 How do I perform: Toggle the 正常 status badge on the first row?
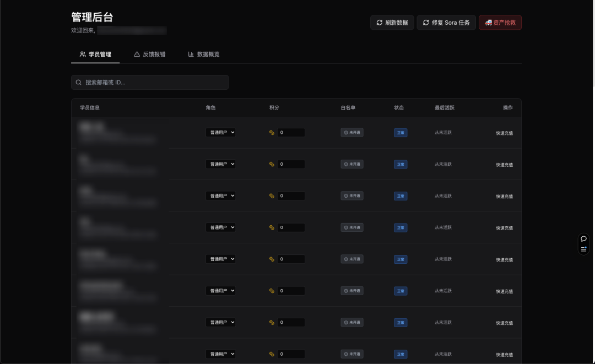(401, 132)
